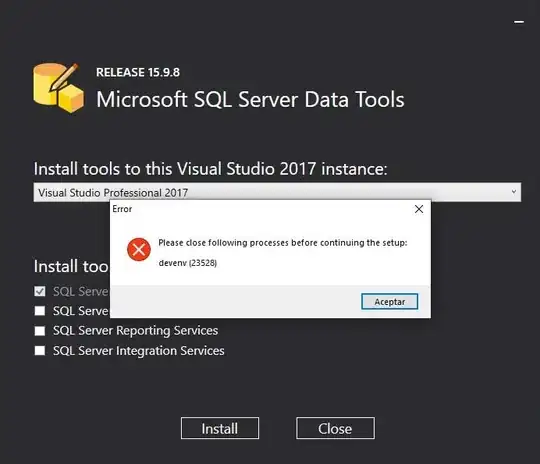
Task: Click the RELEASE 15.9.8 version text
Action: [138, 72]
